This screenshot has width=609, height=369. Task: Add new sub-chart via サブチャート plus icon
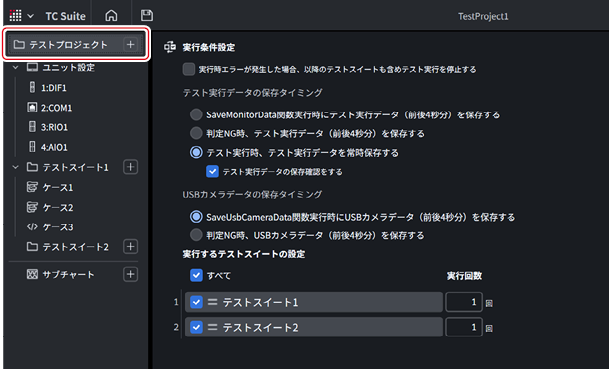tap(130, 274)
